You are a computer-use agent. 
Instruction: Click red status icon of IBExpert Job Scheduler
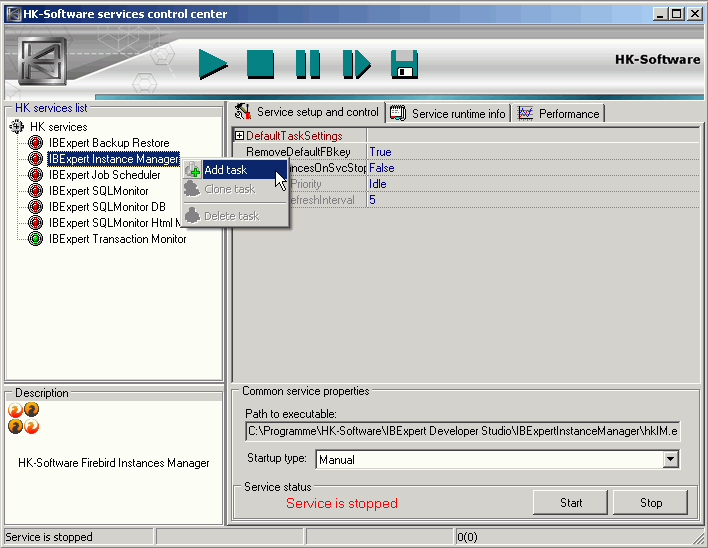point(35,175)
